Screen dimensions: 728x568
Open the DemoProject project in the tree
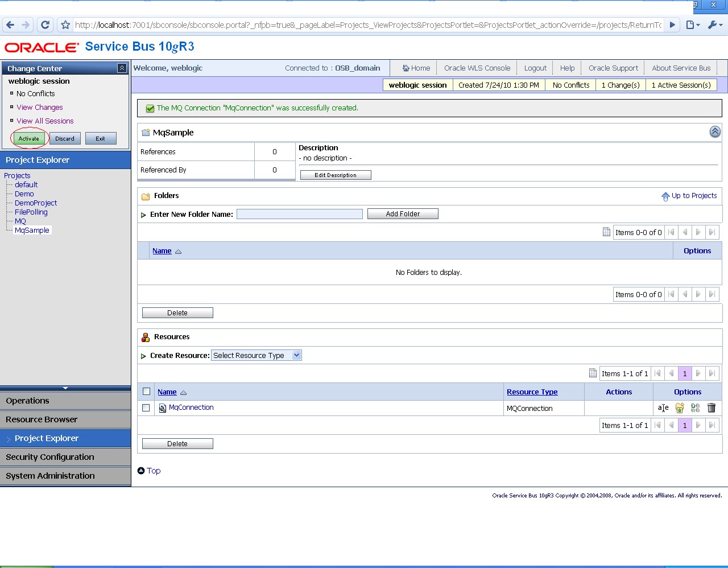click(x=36, y=203)
